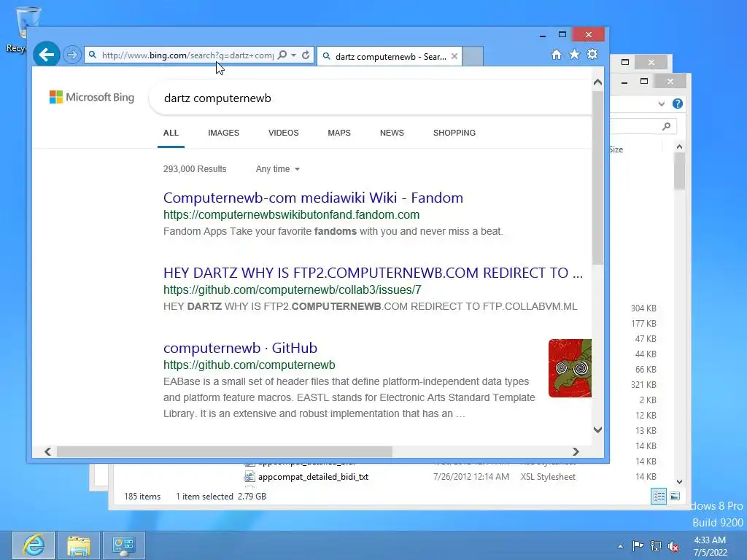Screen dimensions: 747x560
Task: Open the Control Panel taskbar icon
Action: point(124,545)
